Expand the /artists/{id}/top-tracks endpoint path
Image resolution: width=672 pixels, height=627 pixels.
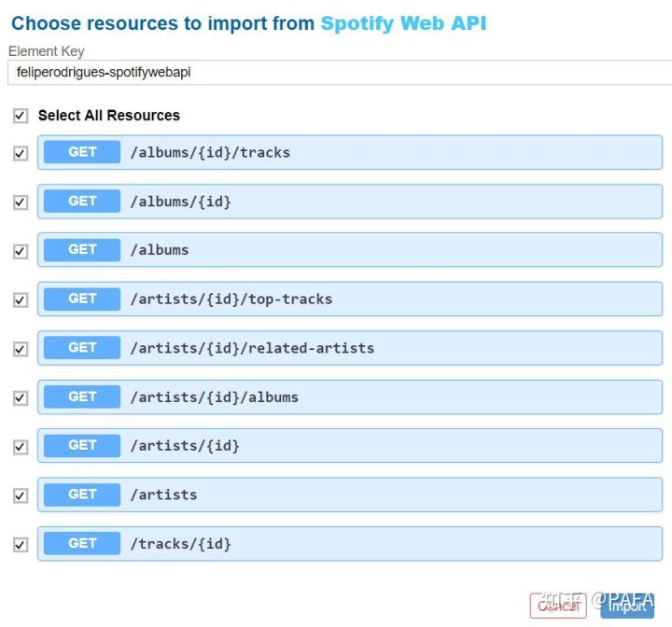(231, 300)
